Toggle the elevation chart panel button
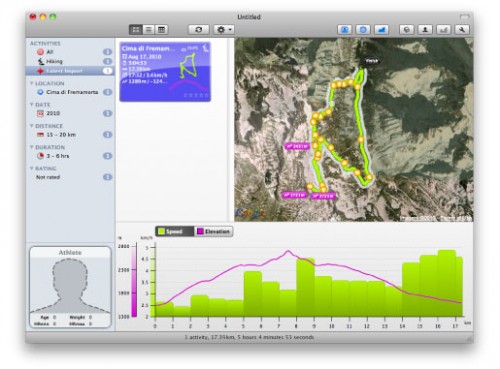The height and width of the screenshot is (369, 500). pyautogui.click(x=381, y=30)
